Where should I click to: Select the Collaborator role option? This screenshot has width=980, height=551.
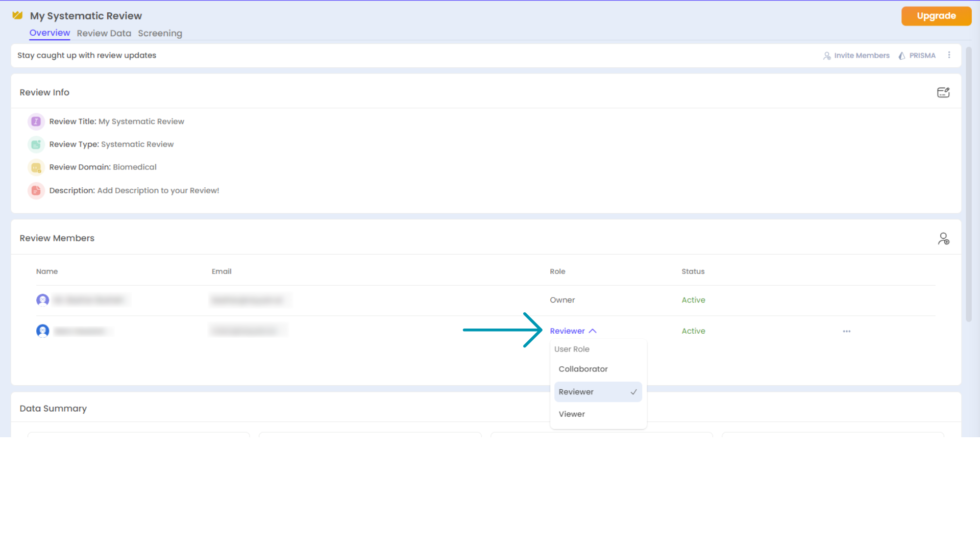coord(583,369)
